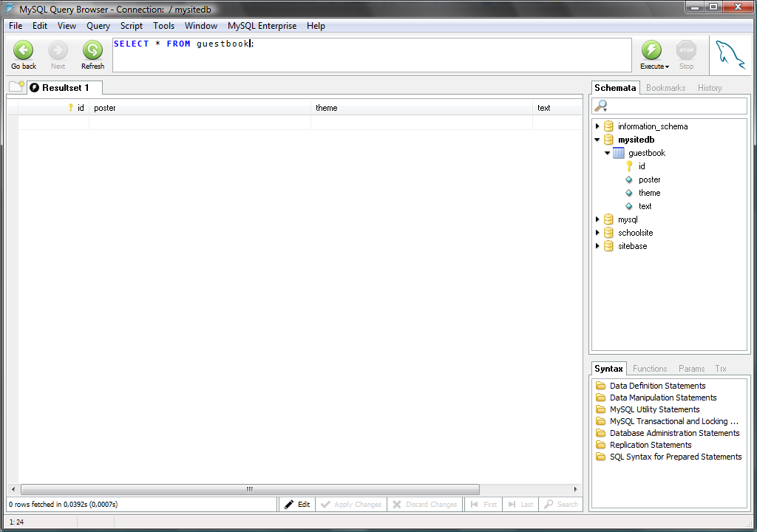Click the new resultset tab icon

click(16, 87)
